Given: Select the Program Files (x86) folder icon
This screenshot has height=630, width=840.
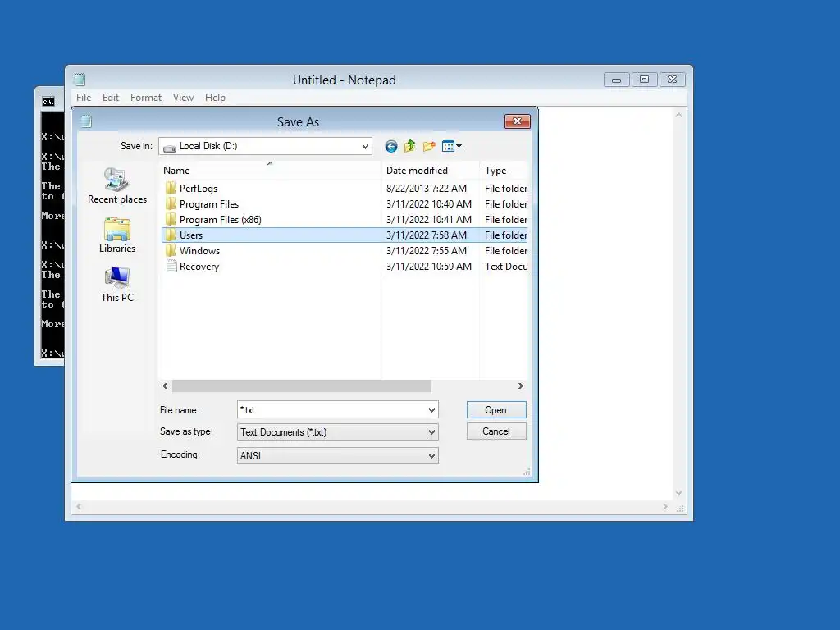Looking at the screenshot, I should (x=171, y=219).
